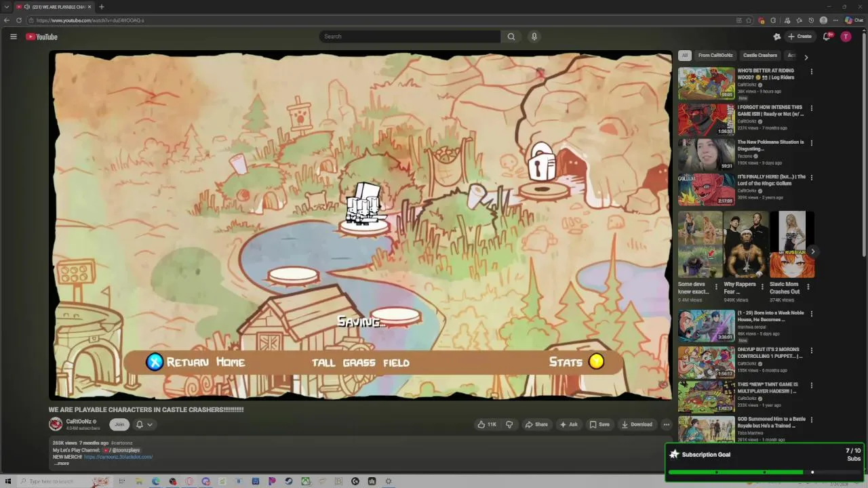The width and height of the screenshot is (868, 488).
Task: Switch to the Castle Crashers video browser tab
Action: [x=53, y=7]
